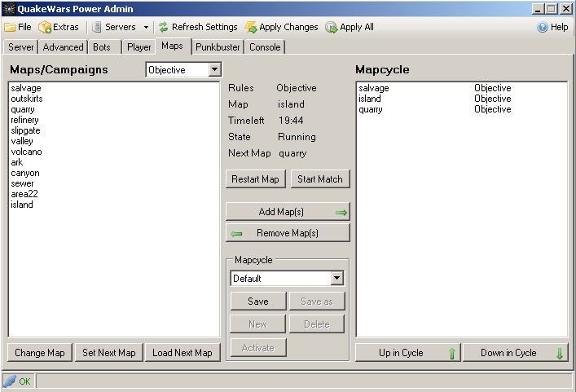Click the Restart Map button

(255, 179)
